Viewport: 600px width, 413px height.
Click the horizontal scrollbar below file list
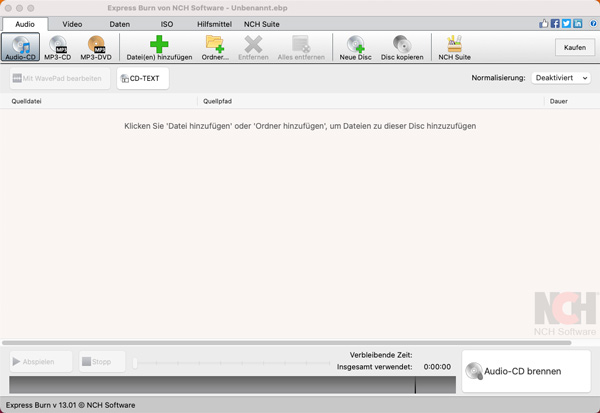[287, 343]
